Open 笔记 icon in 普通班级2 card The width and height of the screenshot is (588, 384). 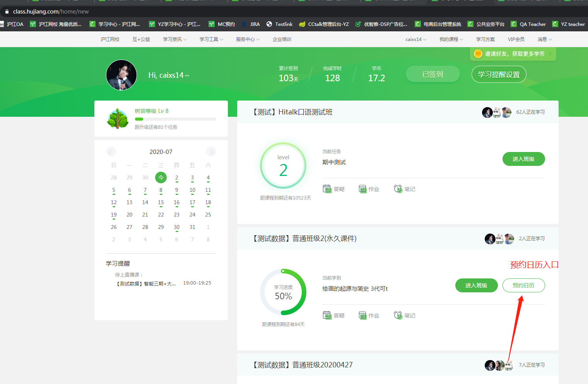point(398,315)
